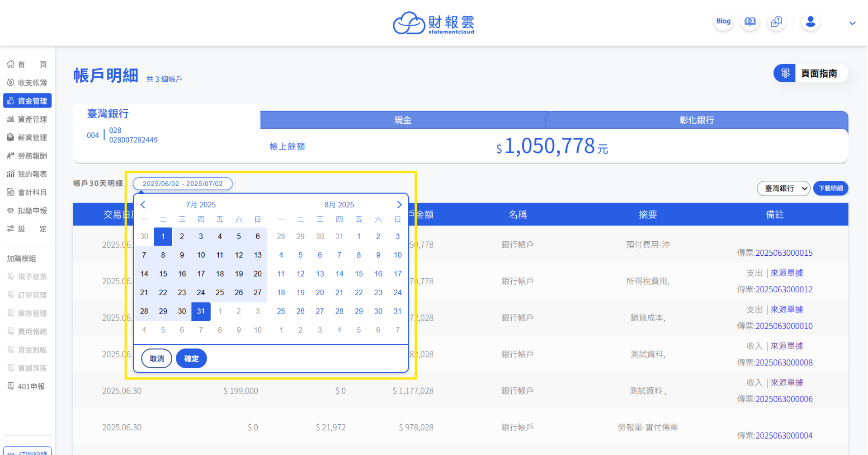
Task: Select 資金管理 sidebar item
Action: [27, 101]
